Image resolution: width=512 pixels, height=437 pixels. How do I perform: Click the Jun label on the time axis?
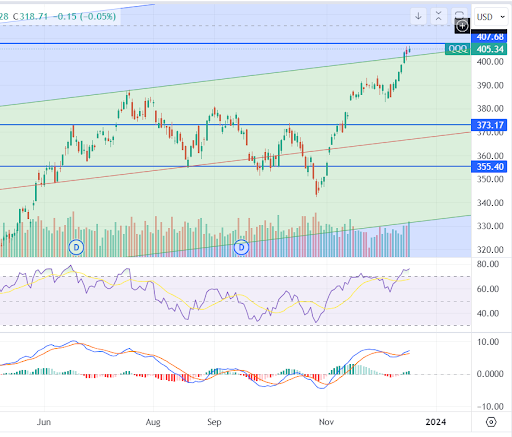pos(44,422)
